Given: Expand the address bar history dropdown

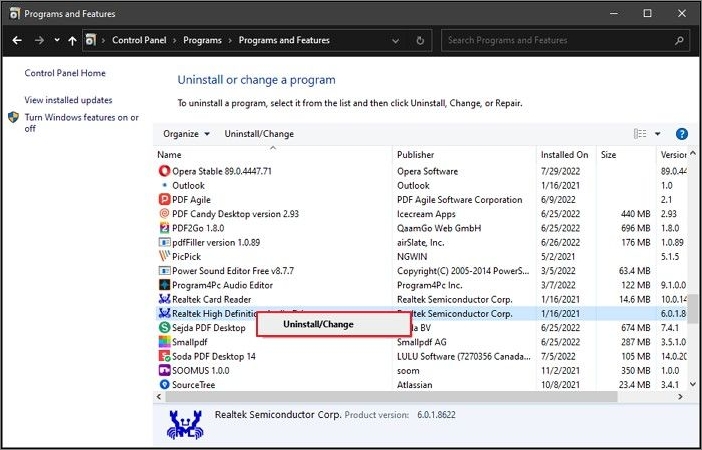Looking at the screenshot, I should 396,41.
